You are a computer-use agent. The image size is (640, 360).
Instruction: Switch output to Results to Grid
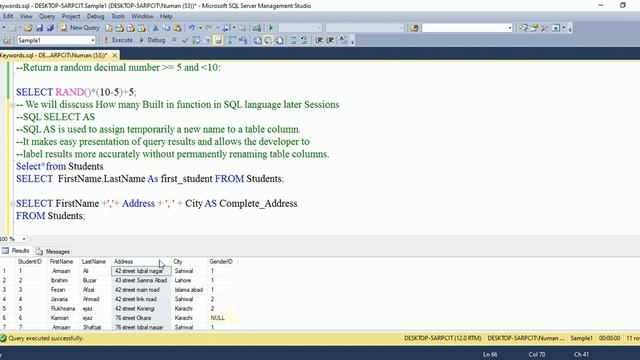pyautogui.click(x=268, y=40)
